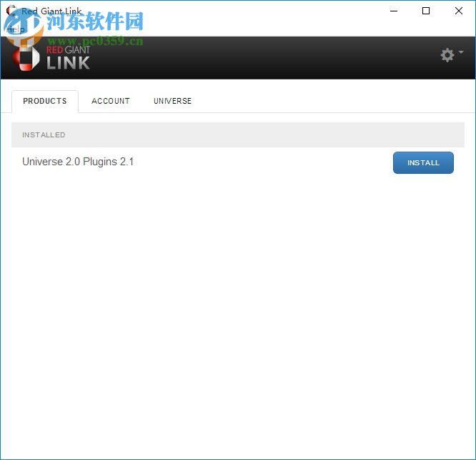Screen dimensions: 476x460
Task: Maximize the Red Giant Link window
Action: coord(426,11)
